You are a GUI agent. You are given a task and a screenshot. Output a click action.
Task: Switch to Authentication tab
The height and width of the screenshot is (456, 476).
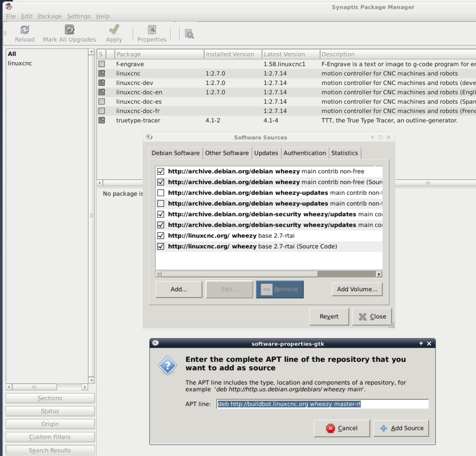305,153
